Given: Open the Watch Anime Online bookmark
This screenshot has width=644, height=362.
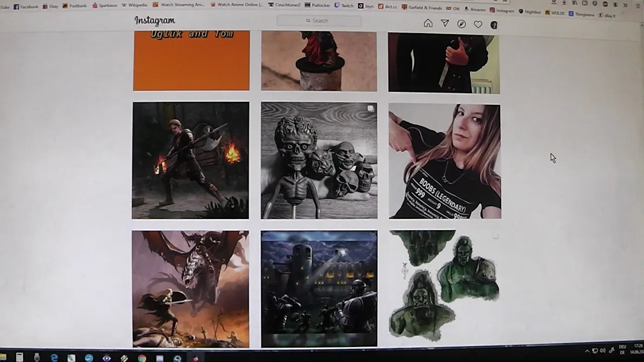Looking at the screenshot, I should coord(236,5).
